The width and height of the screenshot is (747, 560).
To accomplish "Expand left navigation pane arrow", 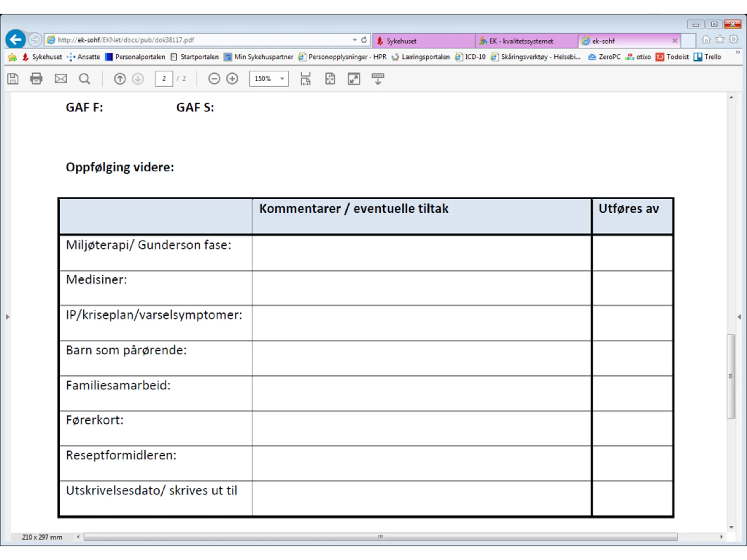I will pos(7,317).
